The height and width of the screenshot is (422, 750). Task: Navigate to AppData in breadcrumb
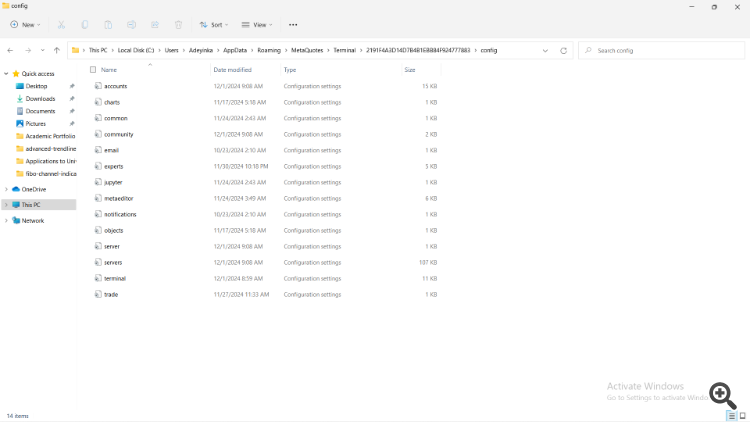coord(235,50)
